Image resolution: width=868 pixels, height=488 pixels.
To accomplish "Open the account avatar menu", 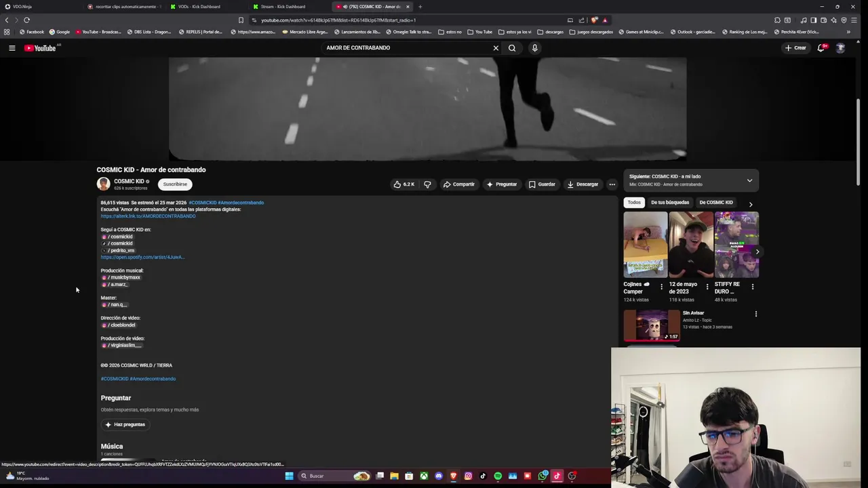I will click(840, 48).
